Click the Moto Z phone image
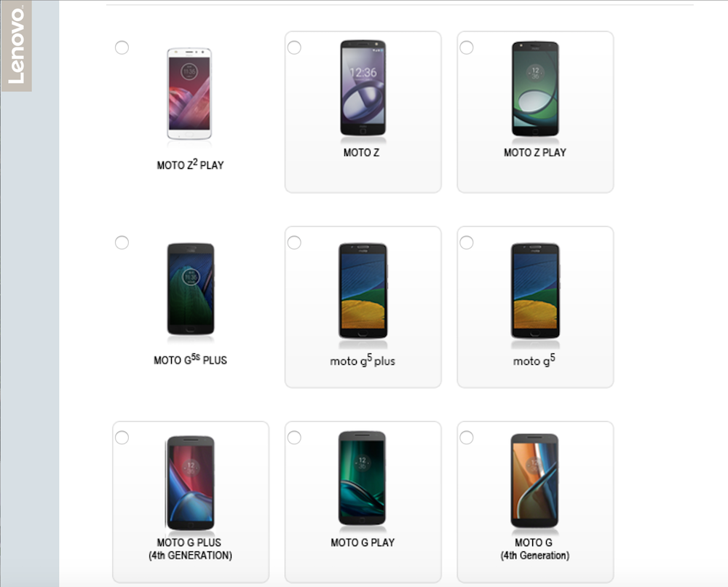 click(x=363, y=88)
